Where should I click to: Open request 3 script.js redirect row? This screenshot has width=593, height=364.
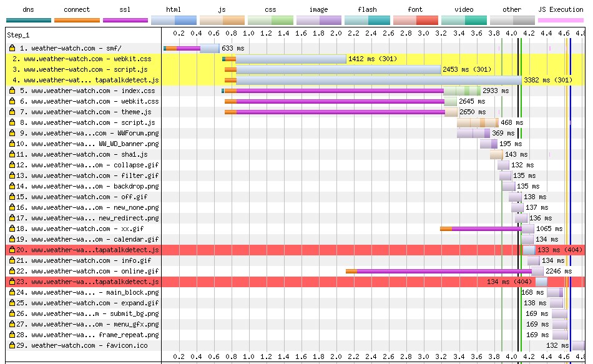coord(80,69)
